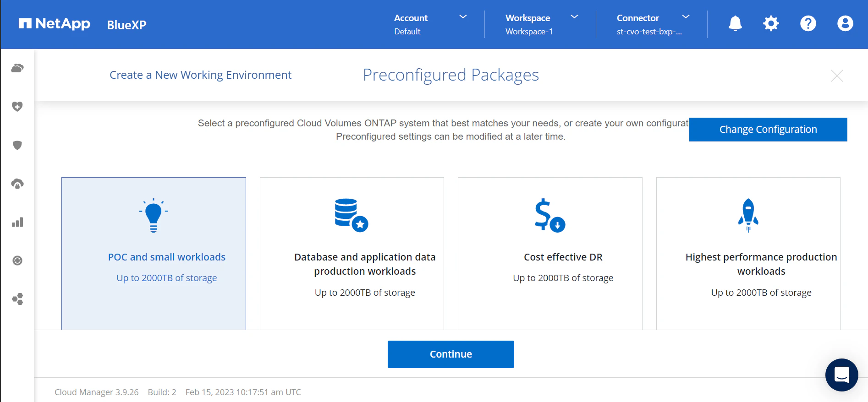Open the Health heart-plus sidebar icon
This screenshot has width=868, height=402.
point(17,107)
